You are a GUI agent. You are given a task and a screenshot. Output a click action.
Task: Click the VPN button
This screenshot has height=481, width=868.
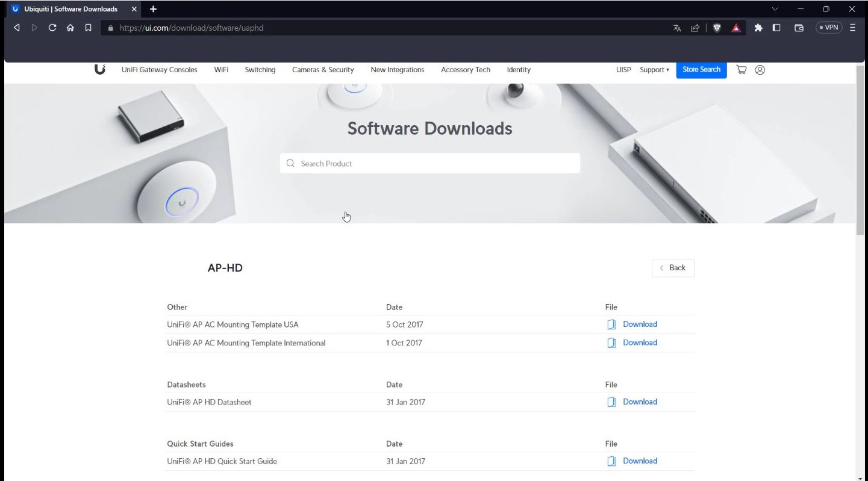pos(829,28)
